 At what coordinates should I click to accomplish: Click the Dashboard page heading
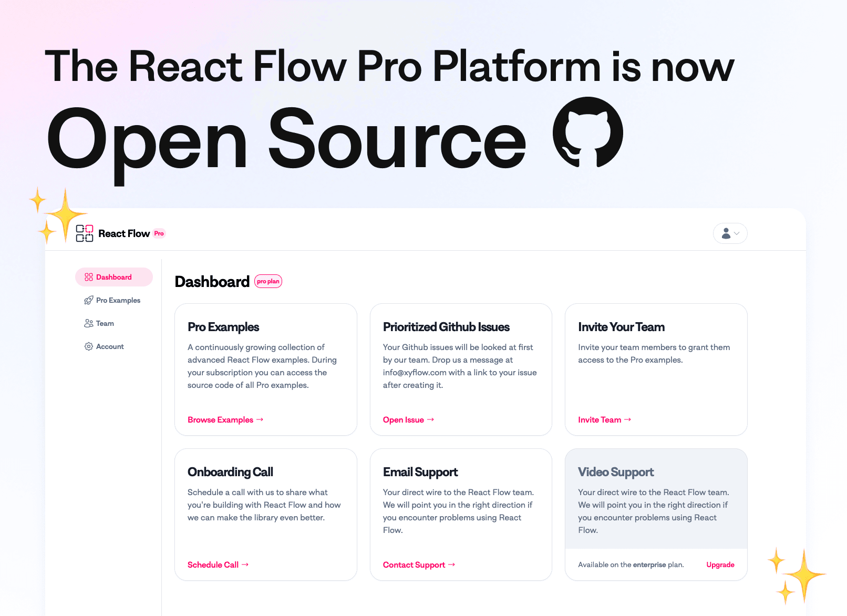click(212, 282)
